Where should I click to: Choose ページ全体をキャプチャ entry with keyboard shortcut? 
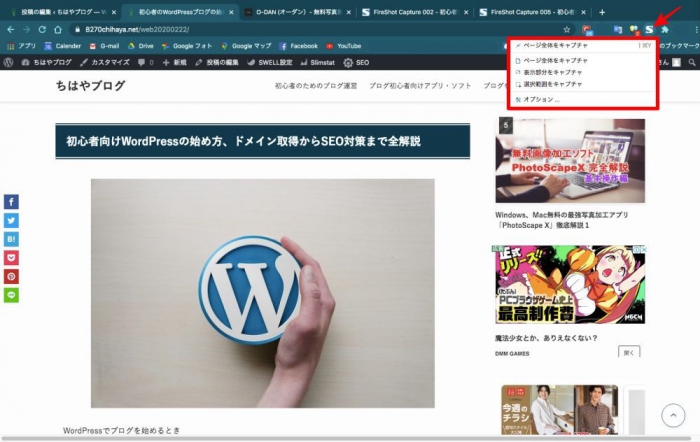[583, 45]
